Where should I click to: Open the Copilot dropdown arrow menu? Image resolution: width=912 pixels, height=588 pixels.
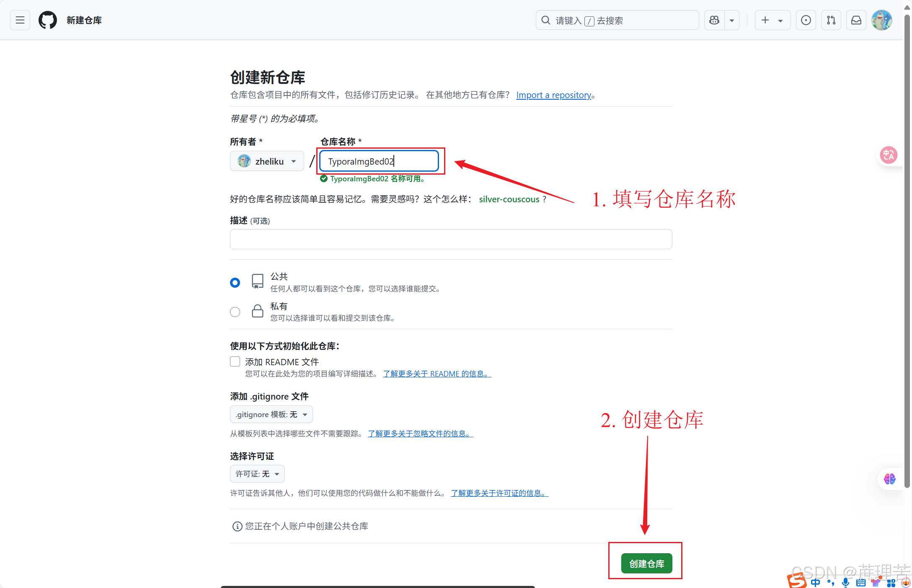[732, 20]
